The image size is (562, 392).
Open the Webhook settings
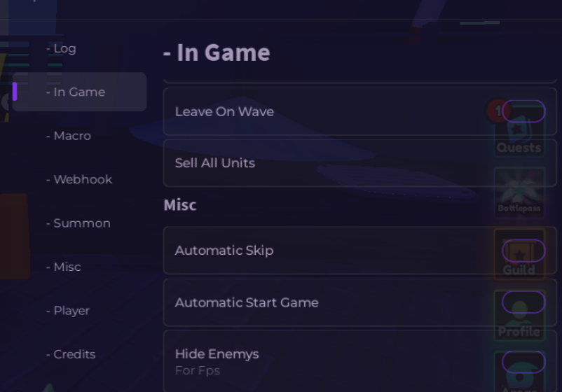[79, 179]
